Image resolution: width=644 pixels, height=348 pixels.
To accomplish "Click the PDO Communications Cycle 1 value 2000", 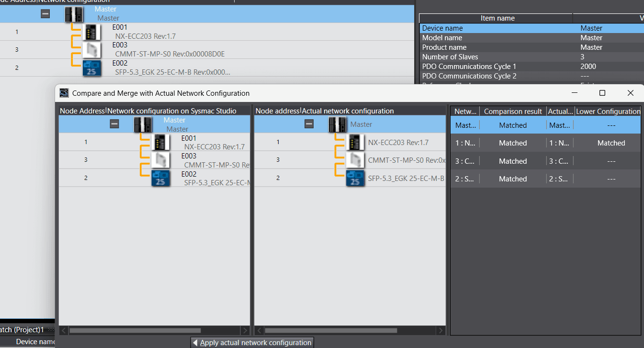I will pyautogui.click(x=588, y=66).
